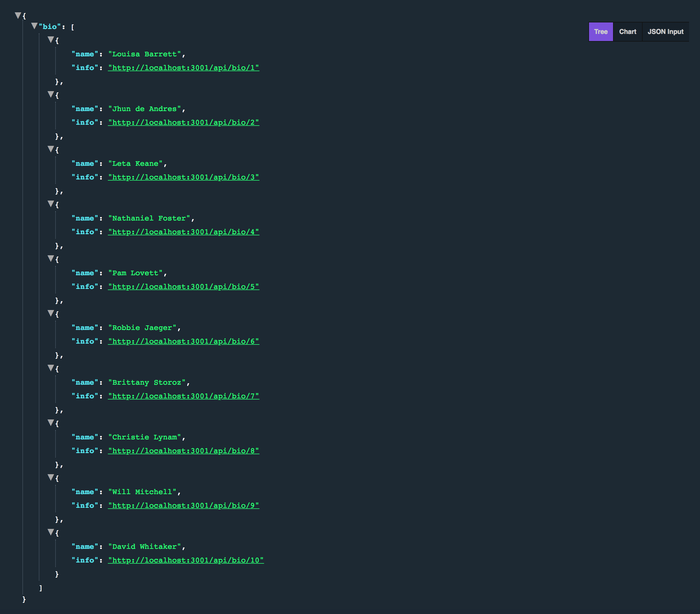This screenshot has height=614, width=700.
Task: Select the Tree view tab
Action: (601, 31)
